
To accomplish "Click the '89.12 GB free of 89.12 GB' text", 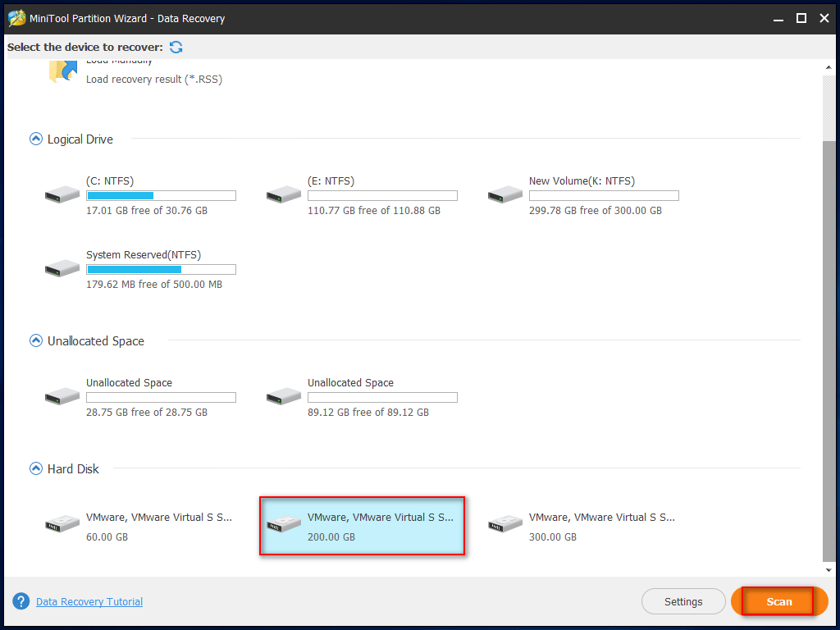I will coord(368,413).
